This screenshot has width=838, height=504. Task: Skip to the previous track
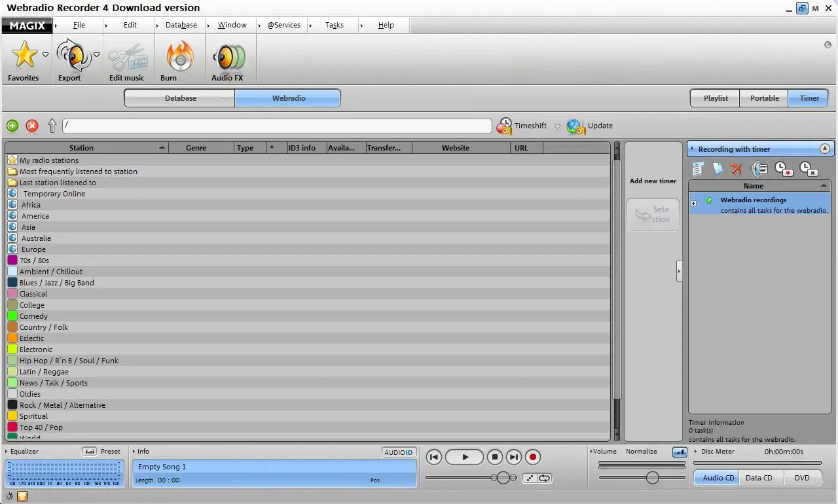[433, 457]
